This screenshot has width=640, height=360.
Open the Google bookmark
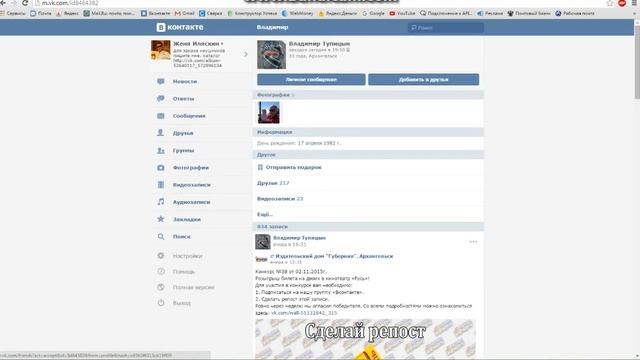click(x=373, y=13)
